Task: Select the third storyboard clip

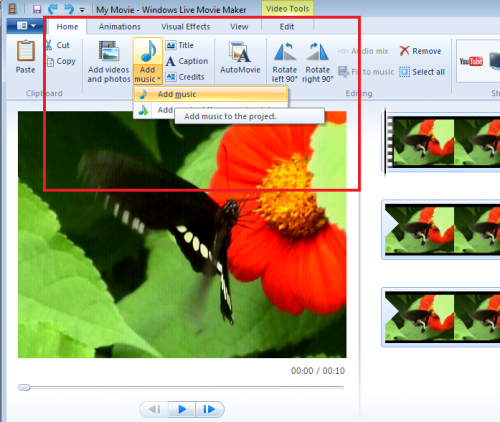Action: 441,317
